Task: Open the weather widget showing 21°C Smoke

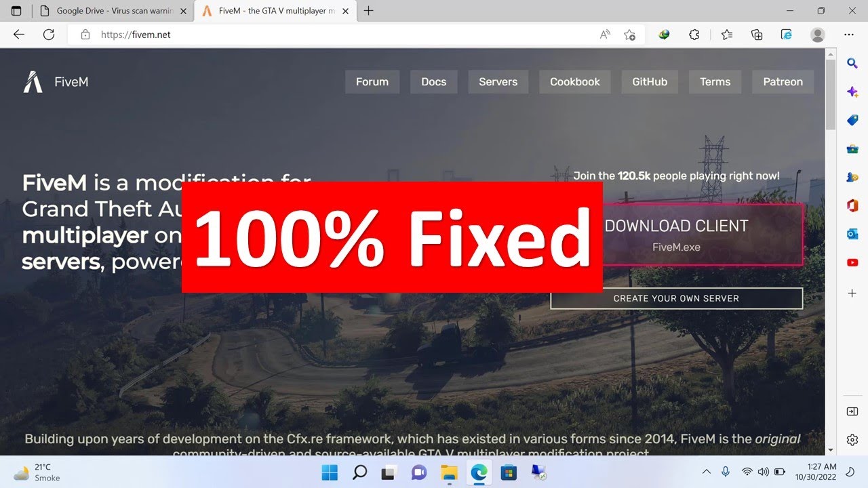Action: pos(37,472)
